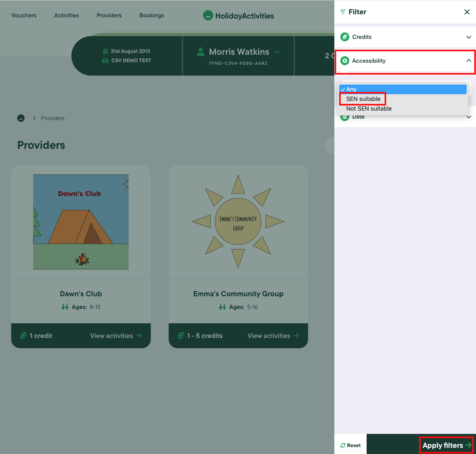476x454 pixels.
Task: Click the breadcrumb home smiley icon
Action: [x=21, y=118]
